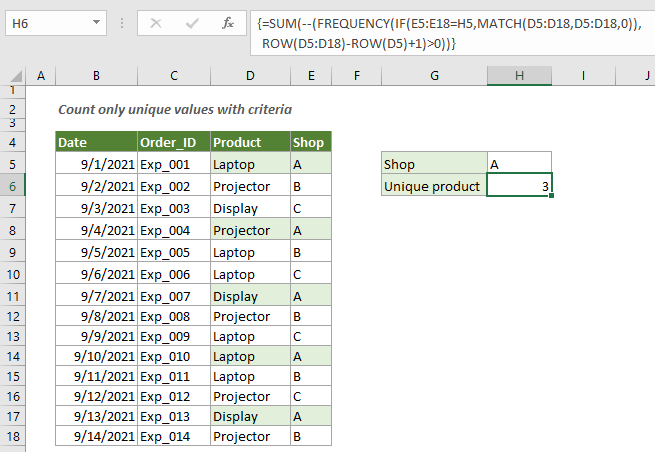
Task: Select the column D header
Action: [x=250, y=75]
